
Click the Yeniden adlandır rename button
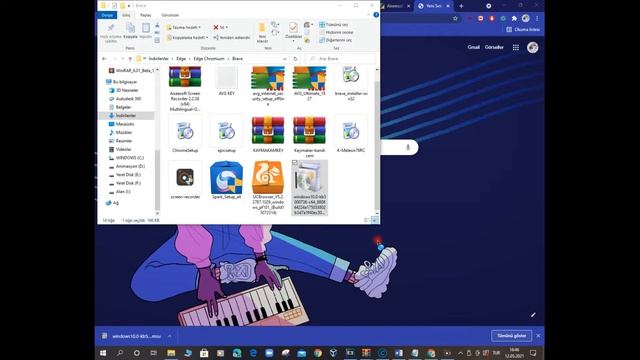tap(231, 38)
